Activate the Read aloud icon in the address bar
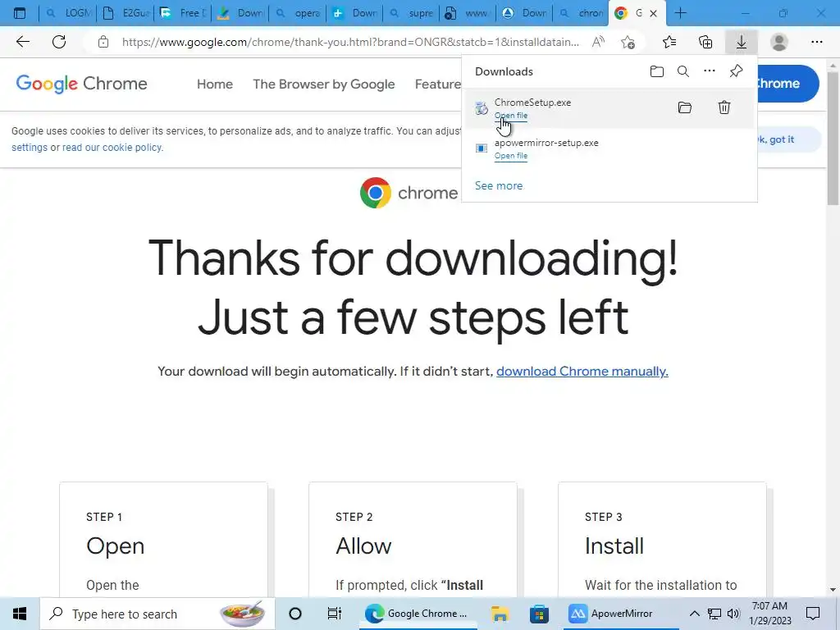 [x=598, y=42]
